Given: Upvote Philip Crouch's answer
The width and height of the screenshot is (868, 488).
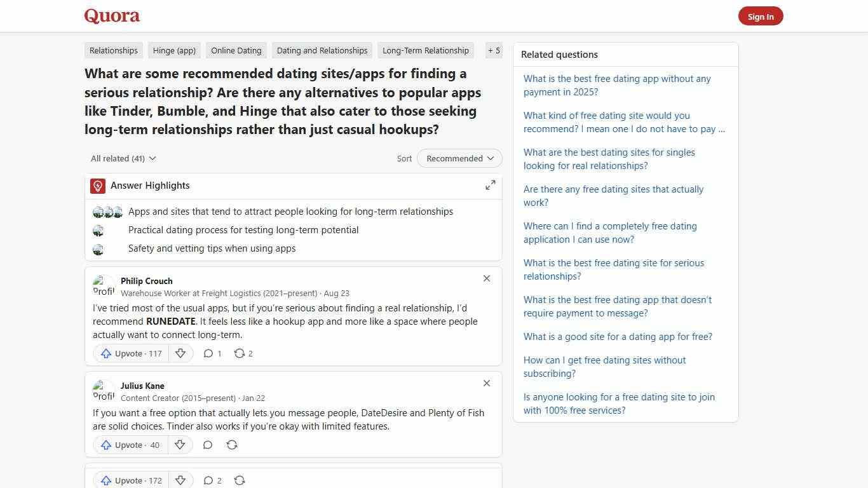Looking at the screenshot, I should pyautogui.click(x=130, y=353).
